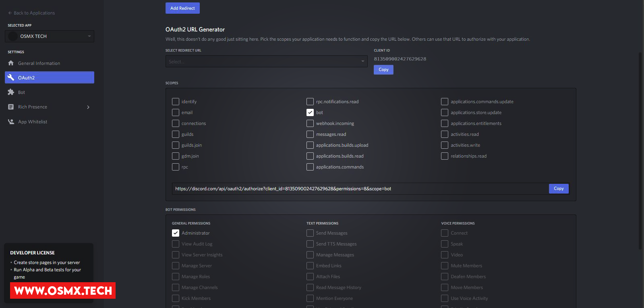Check the Send TTS Messages permission
Viewport: 644px width, 308px height.
310,244
